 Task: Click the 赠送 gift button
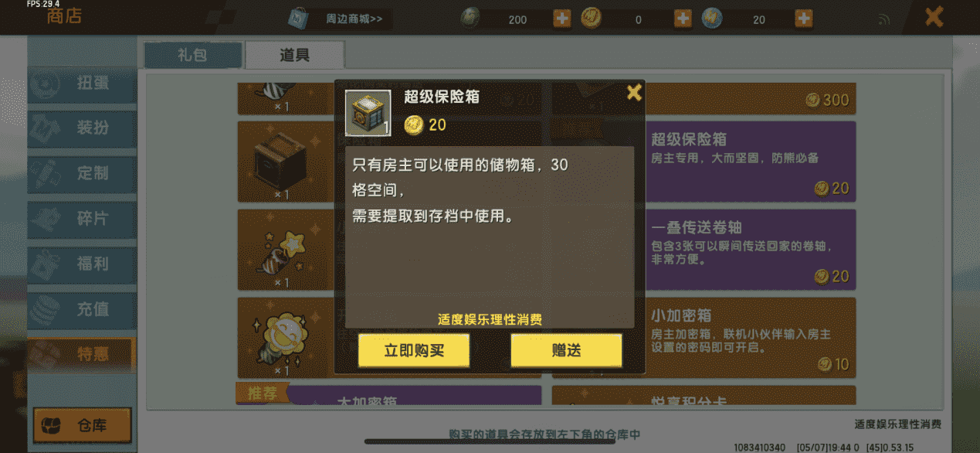coord(566,350)
